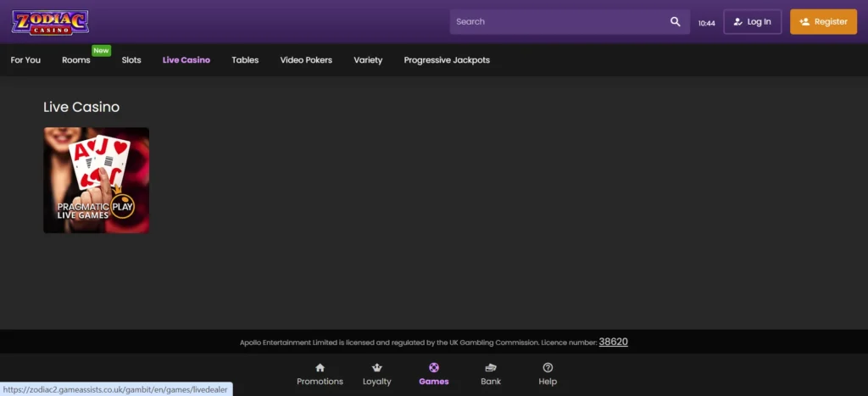Open Loyalty via the crown icon

point(377,368)
